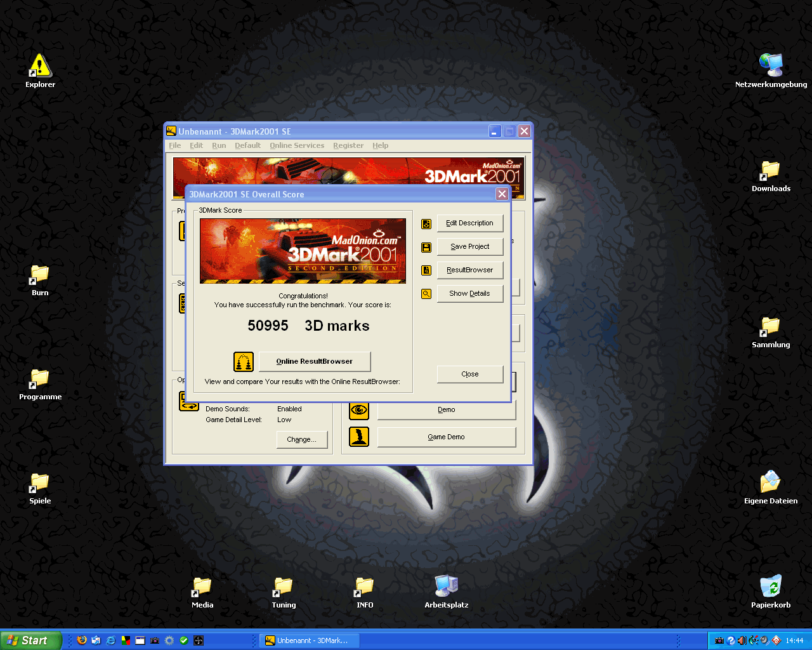Open the Run menu
The width and height of the screenshot is (812, 650).
coord(219,145)
